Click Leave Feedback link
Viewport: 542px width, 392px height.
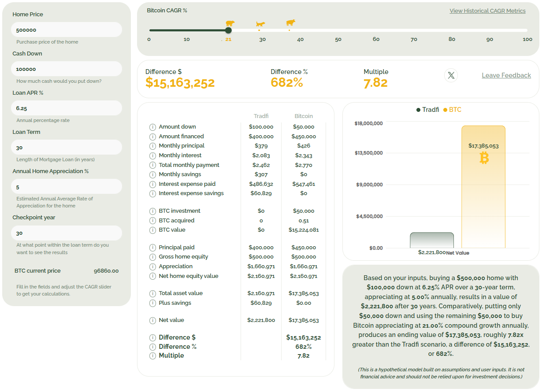point(506,75)
